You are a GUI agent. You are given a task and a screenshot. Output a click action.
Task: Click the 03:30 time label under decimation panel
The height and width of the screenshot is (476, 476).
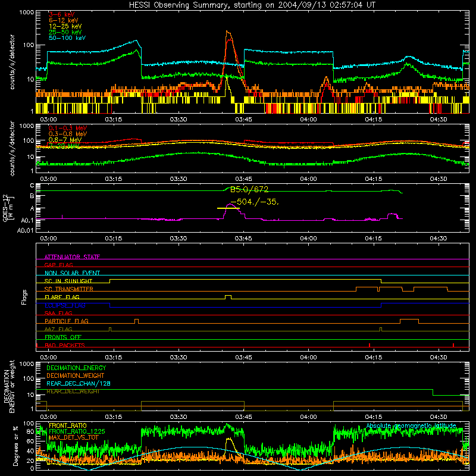[178, 417]
